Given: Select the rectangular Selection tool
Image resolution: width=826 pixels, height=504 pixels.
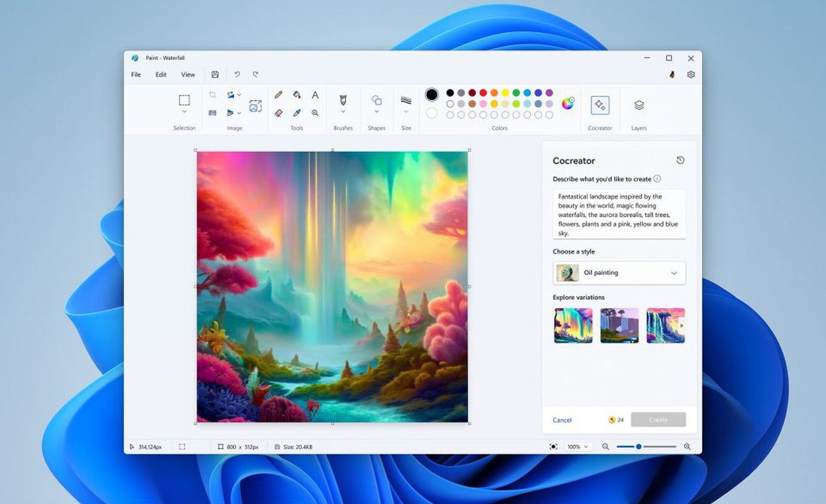Looking at the screenshot, I should point(184,100).
